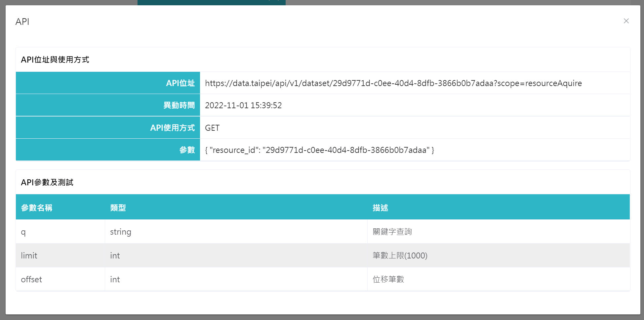The width and height of the screenshot is (644, 320).
Task: Click the 'API參數及測試' section heading
Action: (47, 182)
